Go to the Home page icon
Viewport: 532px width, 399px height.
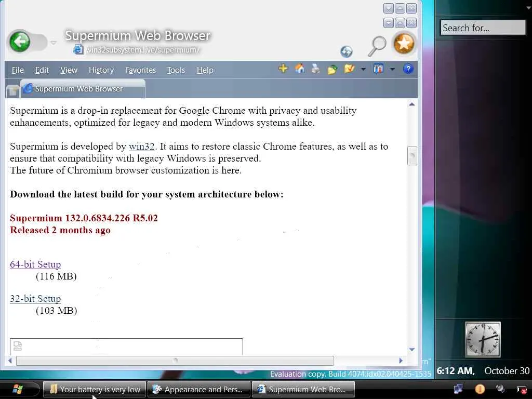coord(300,69)
